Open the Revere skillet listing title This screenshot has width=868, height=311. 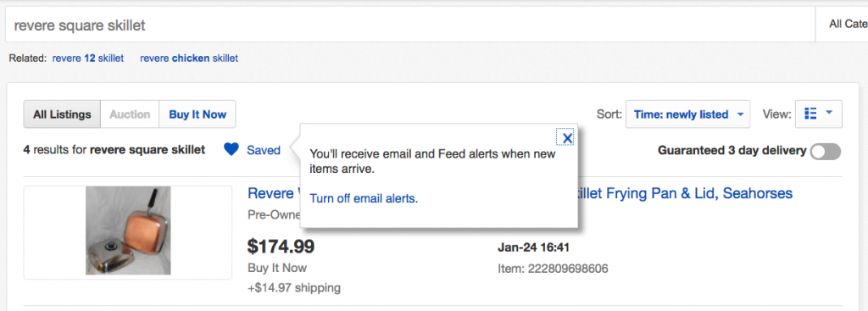click(x=520, y=193)
